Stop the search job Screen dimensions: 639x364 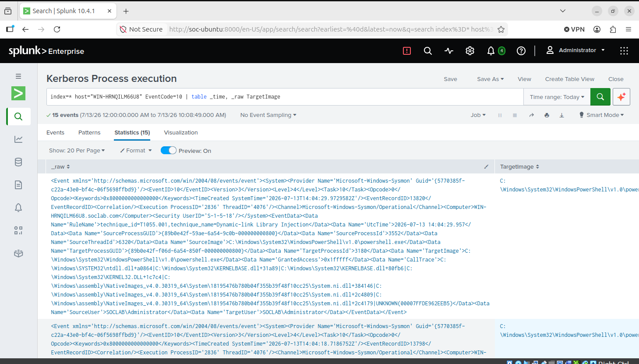(515, 115)
